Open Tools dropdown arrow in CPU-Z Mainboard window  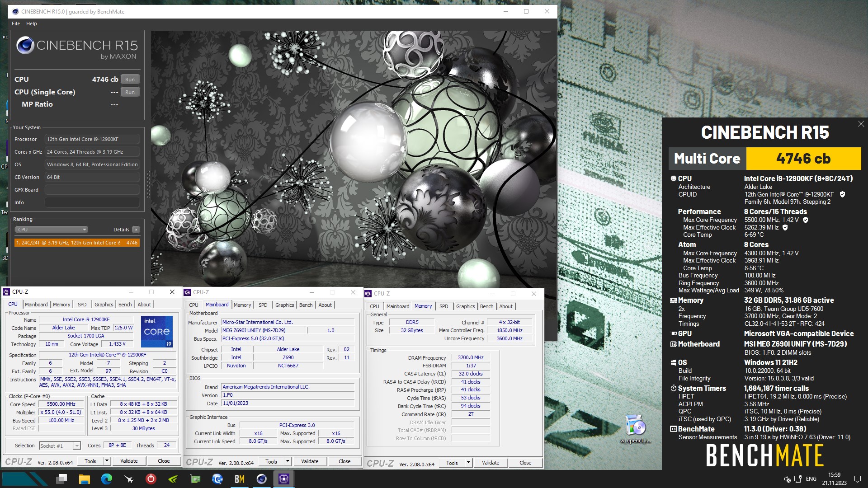(x=288, y=461)
